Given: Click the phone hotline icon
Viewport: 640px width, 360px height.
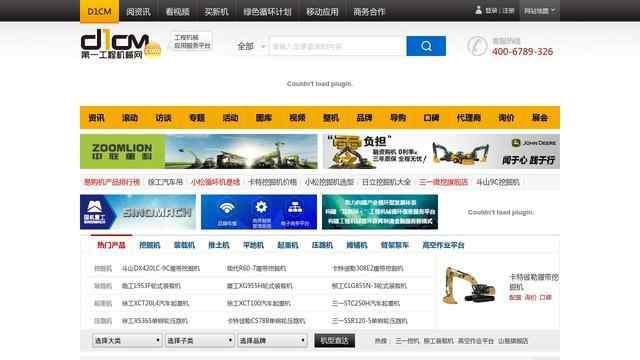Looking at the screenshot, I should pyautogui.click(x=477, y=46).
